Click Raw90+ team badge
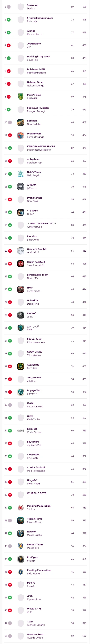 click(x=21, y=533)
